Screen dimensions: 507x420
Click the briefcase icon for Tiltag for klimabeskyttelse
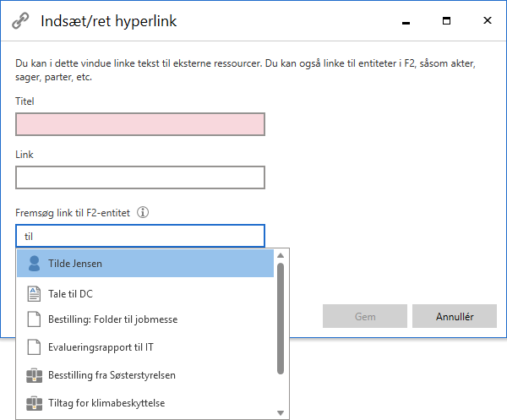click(x=34, y=403)
